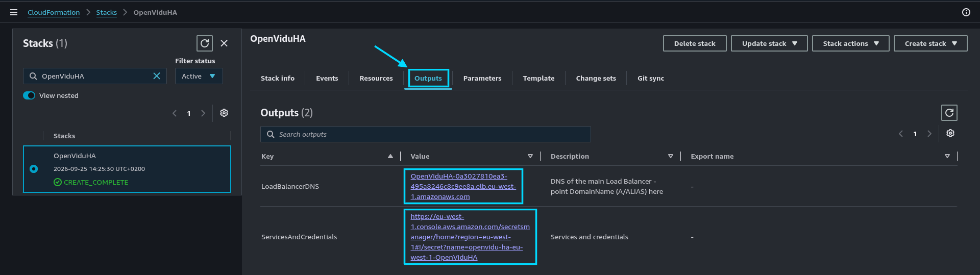Switch to the Git sync tab
Viewport: 980px width, 275px height.
point(651,78)
